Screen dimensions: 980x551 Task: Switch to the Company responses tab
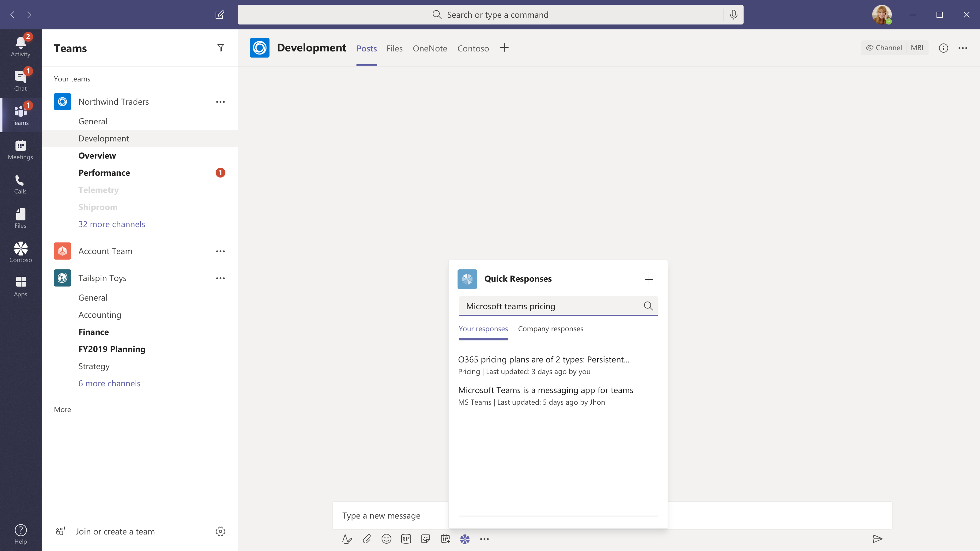551,328
